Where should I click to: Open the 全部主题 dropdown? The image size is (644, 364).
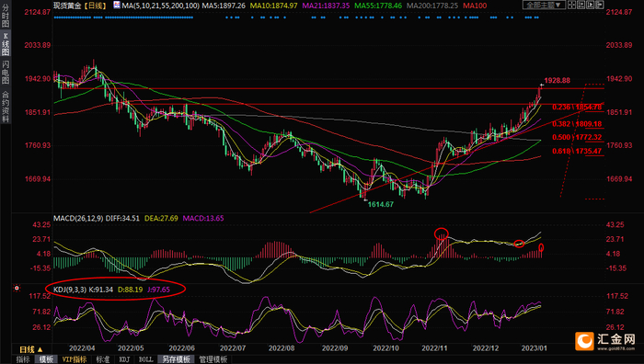point(545,5)
